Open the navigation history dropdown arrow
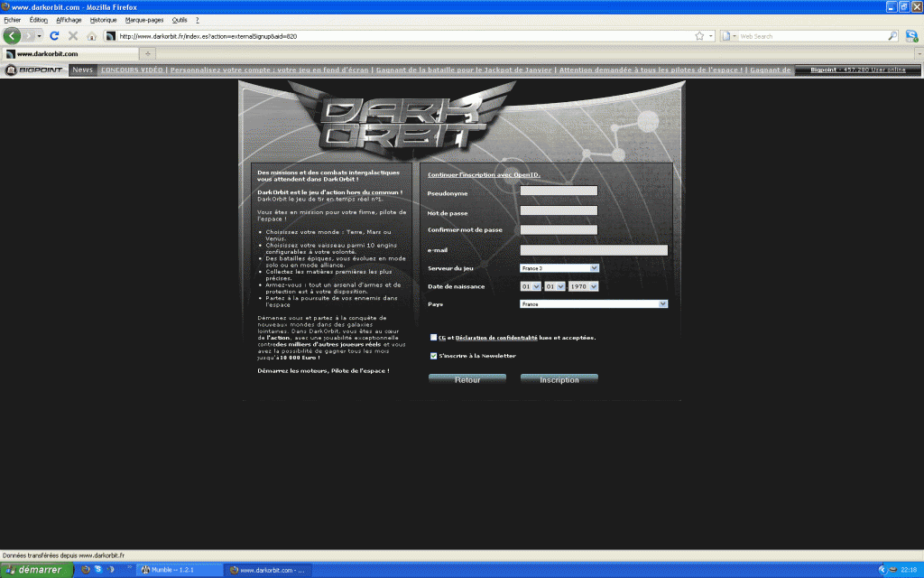 pos(40,36)
